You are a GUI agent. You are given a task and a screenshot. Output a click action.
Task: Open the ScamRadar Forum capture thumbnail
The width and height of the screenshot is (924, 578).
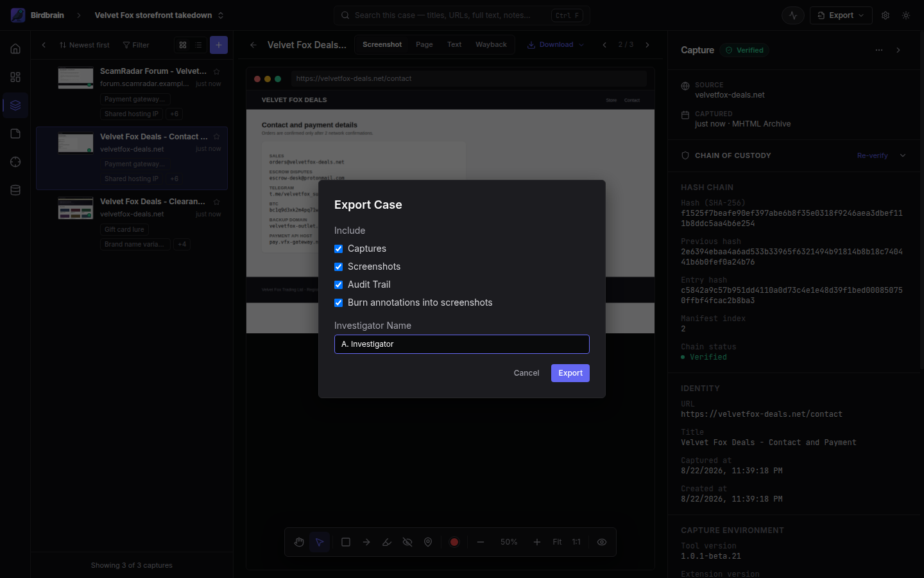click(x=76, y=78)
